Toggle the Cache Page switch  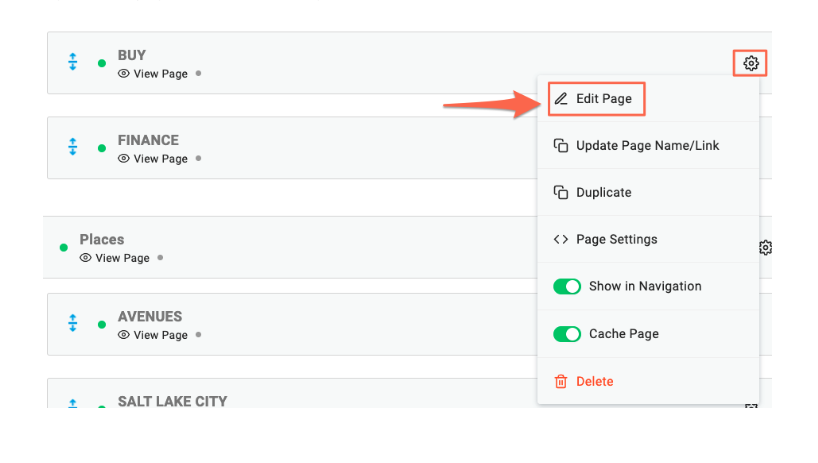point(567,334)
